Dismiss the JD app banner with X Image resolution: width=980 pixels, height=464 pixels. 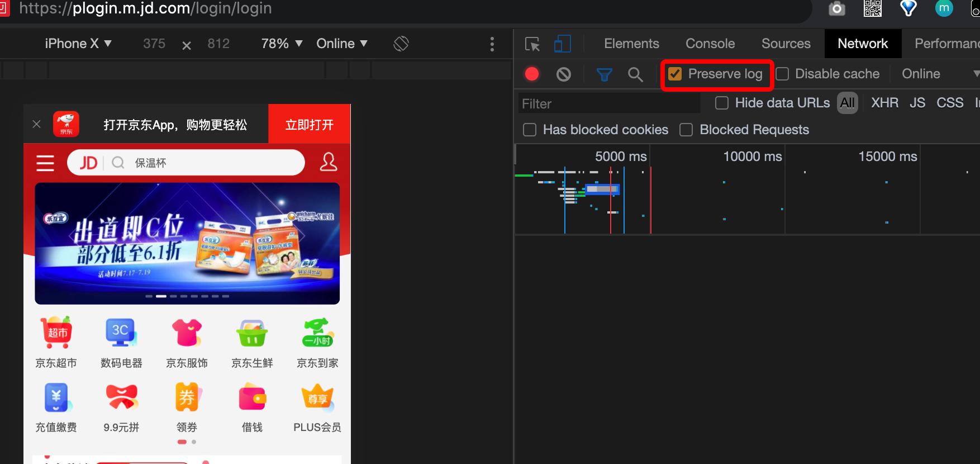pos(37,124)
